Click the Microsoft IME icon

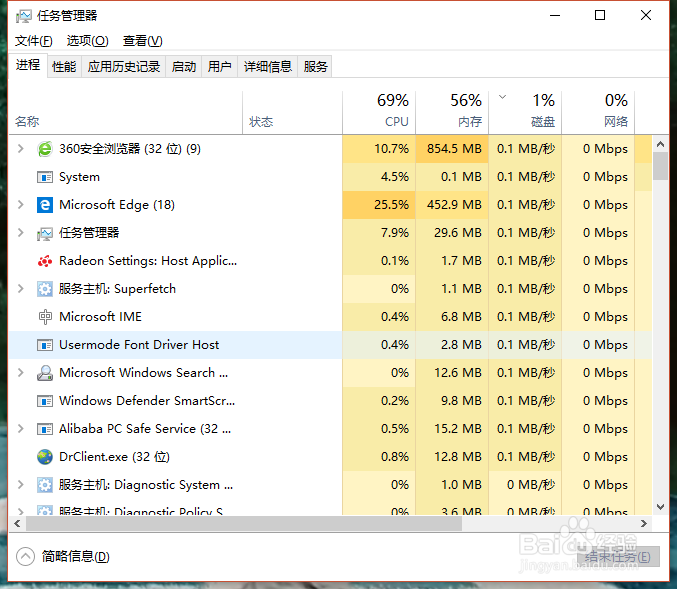45,317
